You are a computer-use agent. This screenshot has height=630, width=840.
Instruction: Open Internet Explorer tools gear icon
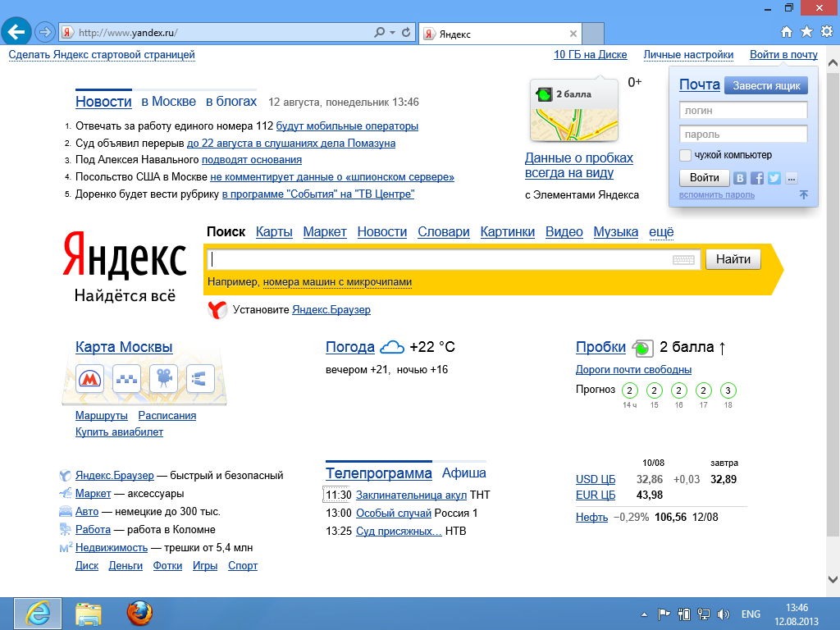(x=827, y=32)
